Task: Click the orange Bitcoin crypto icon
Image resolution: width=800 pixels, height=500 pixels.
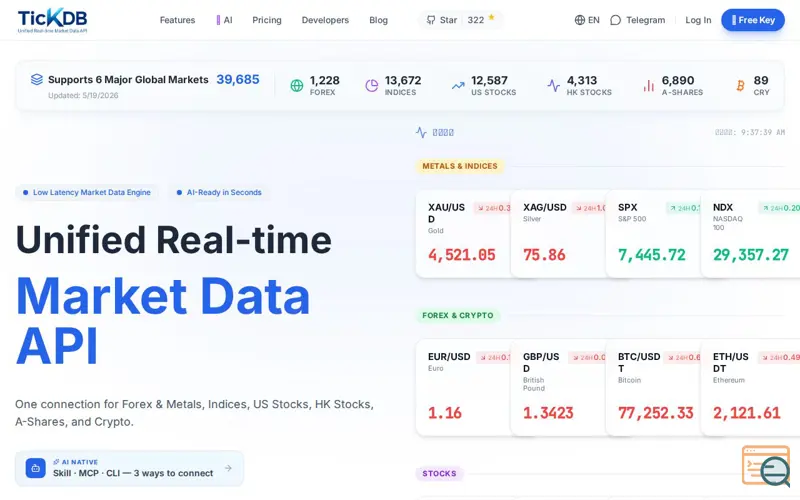Action: point(740,86)
